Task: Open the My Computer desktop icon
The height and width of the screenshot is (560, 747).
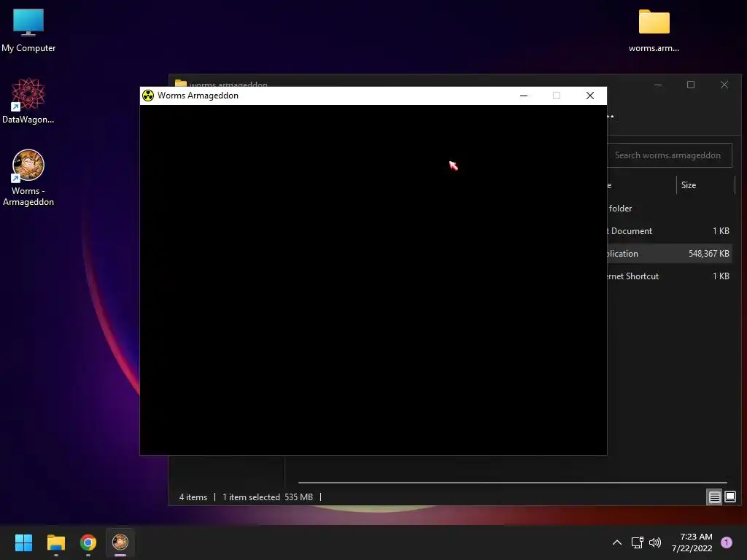Action: (28, 29)
